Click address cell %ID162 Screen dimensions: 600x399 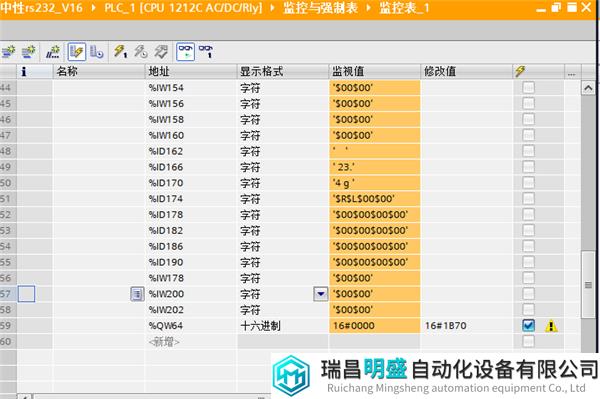pos(191,151)
